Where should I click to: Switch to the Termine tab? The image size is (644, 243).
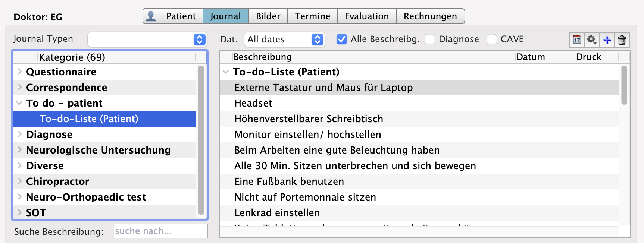312,16
